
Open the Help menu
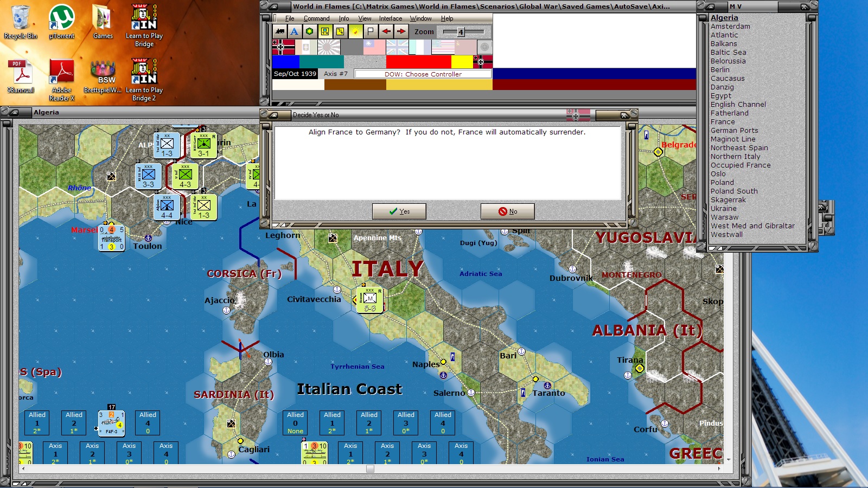pyautogui.click(x=447, y=18)
